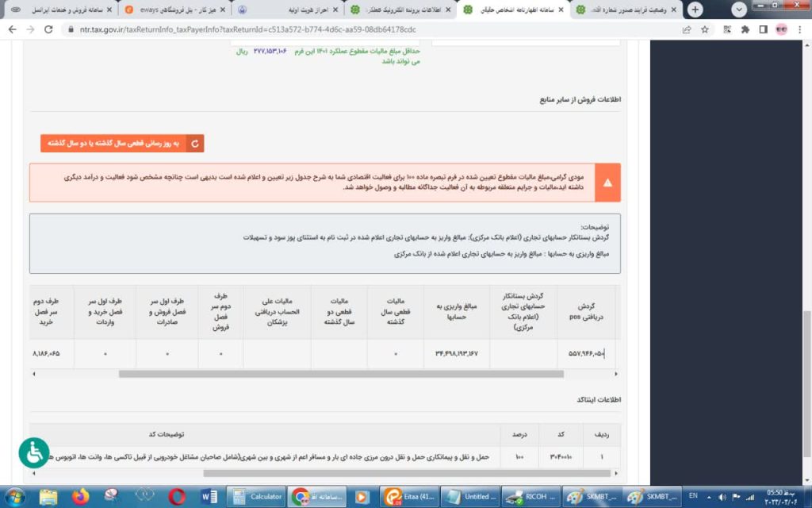
Task: Open Opera browser from the taskbar
Action: tap(177, 497)
